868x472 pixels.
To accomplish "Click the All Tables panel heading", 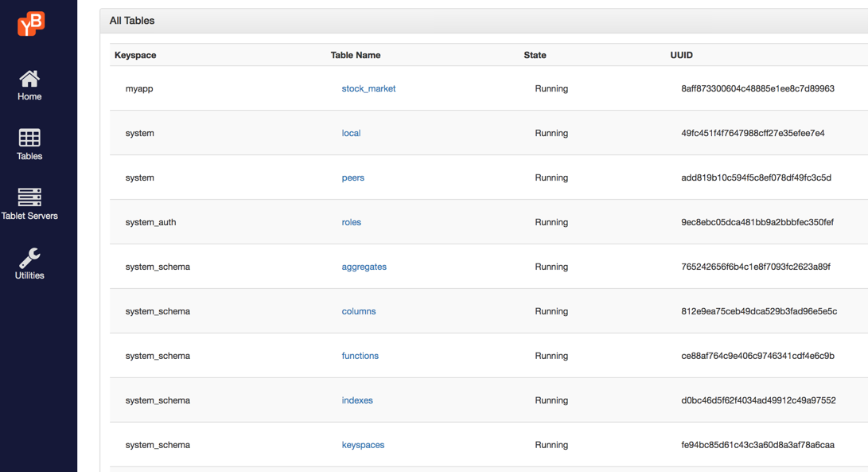I will click(x=132, y=21).
